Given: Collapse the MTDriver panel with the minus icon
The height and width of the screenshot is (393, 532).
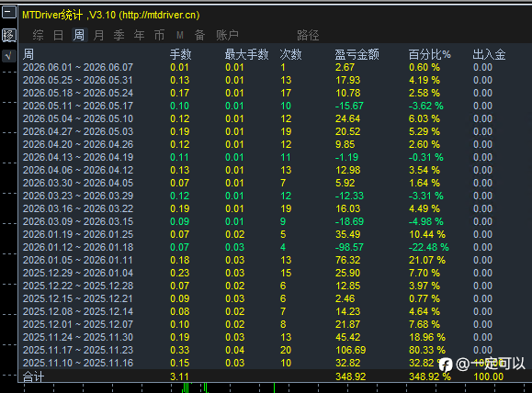Looking at the screenshot, I should pyautogui.click(x=9, y=13).
